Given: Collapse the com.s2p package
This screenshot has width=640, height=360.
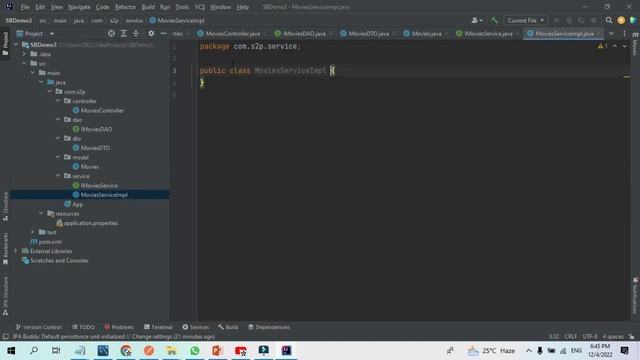Looking at the screenshot, I should point(50,91).
